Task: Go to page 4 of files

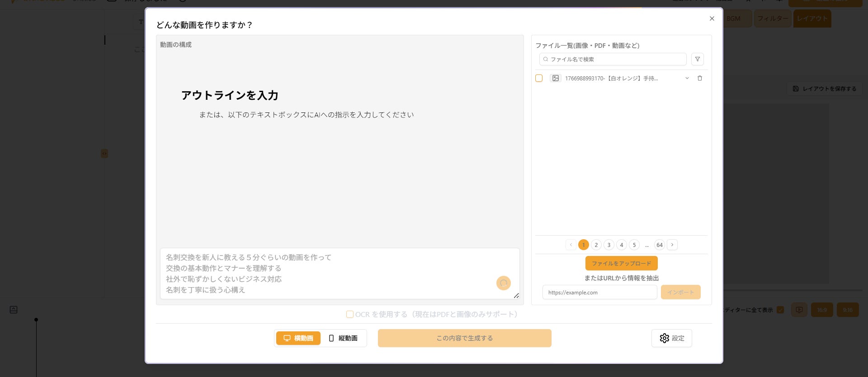Action: (x=622, y=245)
